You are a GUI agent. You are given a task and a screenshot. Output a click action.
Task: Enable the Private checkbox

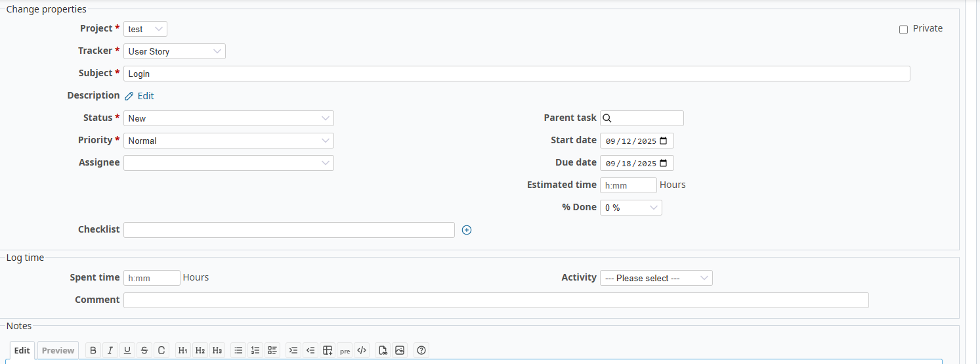click(903, 30)
